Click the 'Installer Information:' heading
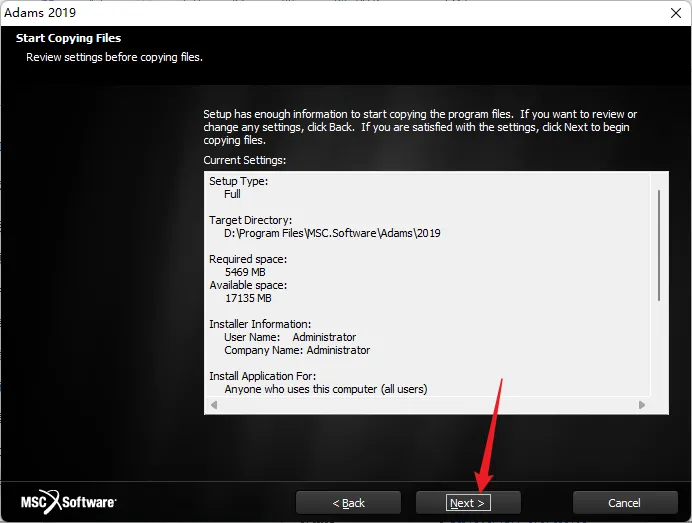 click(x=260, y=324)
